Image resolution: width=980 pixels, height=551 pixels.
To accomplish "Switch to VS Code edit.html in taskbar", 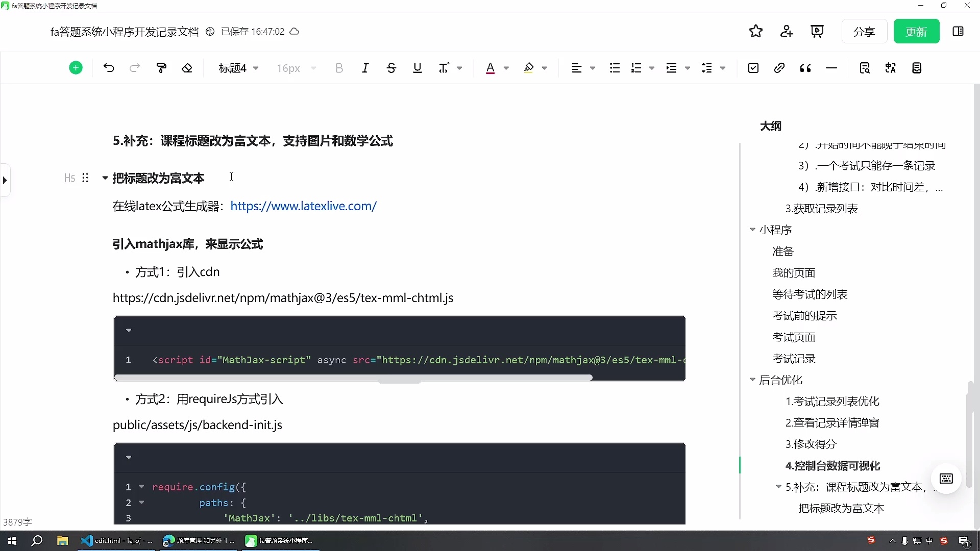I will coord(117,541).
